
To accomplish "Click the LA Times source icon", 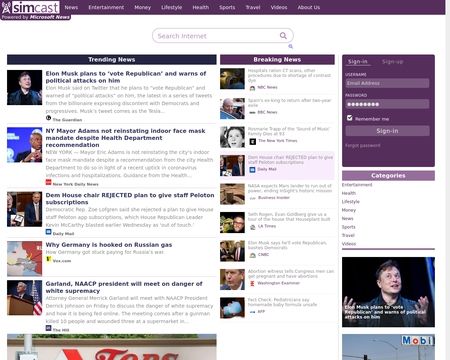I will pos(252,227).
